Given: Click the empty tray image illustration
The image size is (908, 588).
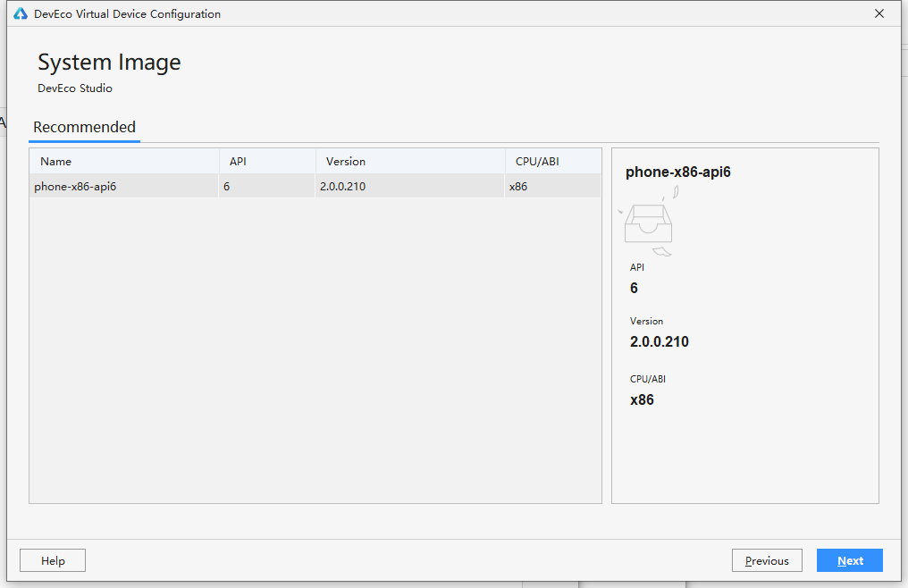Looking at the screenshot, I should click(649, 222).
